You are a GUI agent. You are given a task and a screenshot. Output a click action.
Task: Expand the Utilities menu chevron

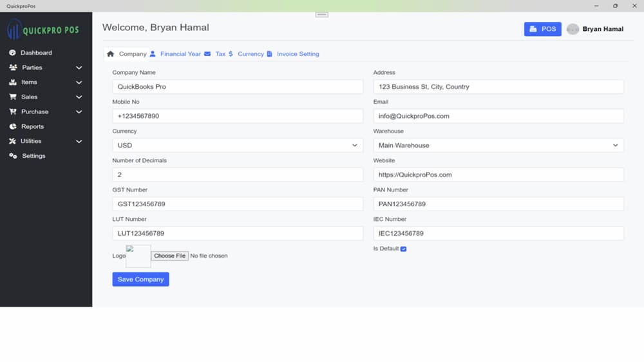(x=79, y=141)
